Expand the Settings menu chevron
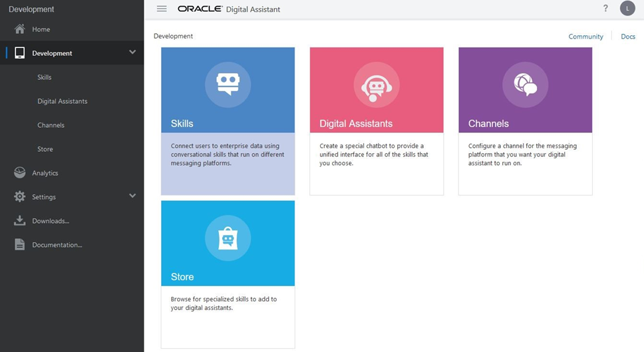Image resolution: width=644 pixels, height=352 pixels. (132, 196)
